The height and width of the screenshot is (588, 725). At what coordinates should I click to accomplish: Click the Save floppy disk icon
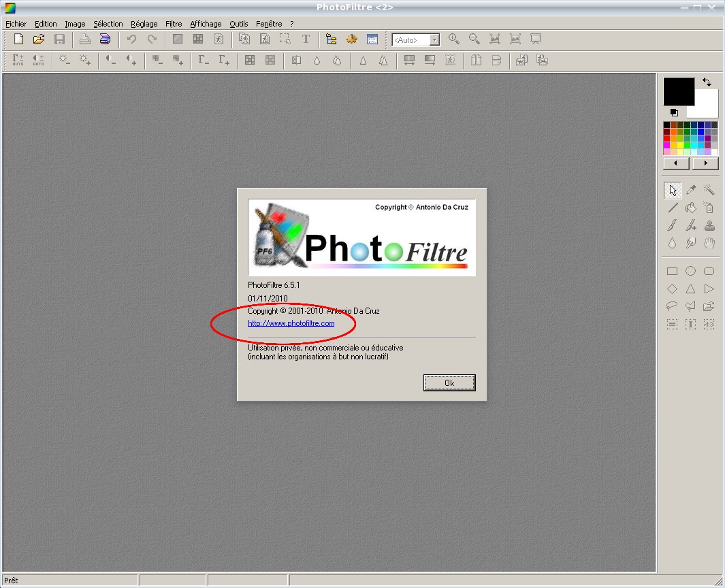[59, 39]
